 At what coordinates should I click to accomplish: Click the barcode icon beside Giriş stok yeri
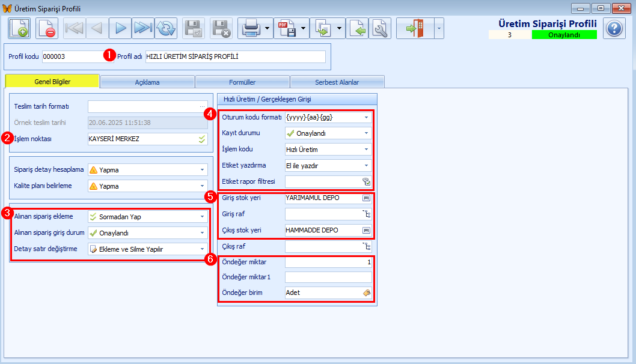366,198
